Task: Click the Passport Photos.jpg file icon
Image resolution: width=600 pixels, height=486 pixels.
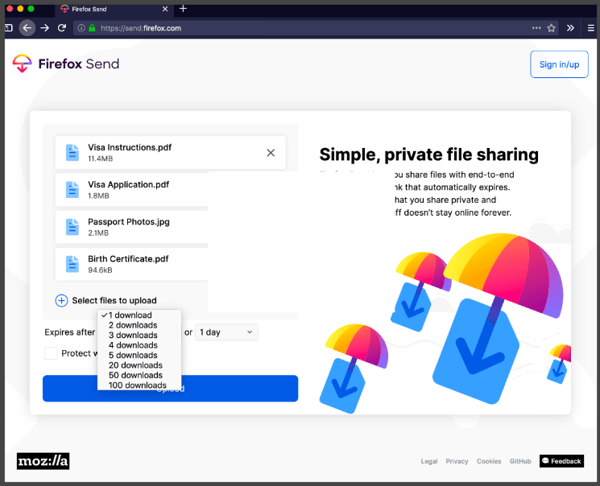Action: [72, 227]
